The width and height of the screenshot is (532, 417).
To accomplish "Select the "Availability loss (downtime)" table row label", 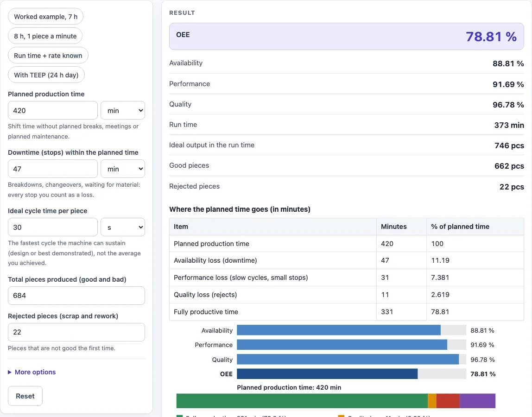I will click(x=215, y=260).
